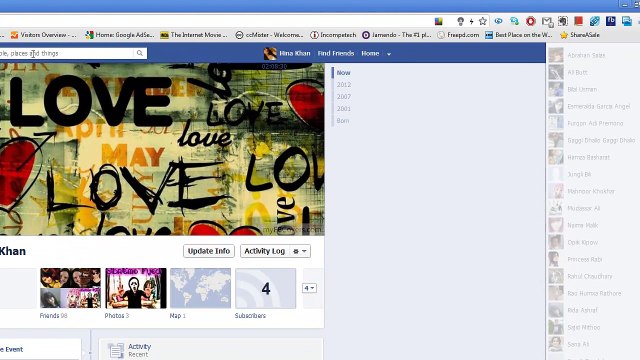Click the Find Friends link
This screenshot has height=360, width=640.
[336, 53]
